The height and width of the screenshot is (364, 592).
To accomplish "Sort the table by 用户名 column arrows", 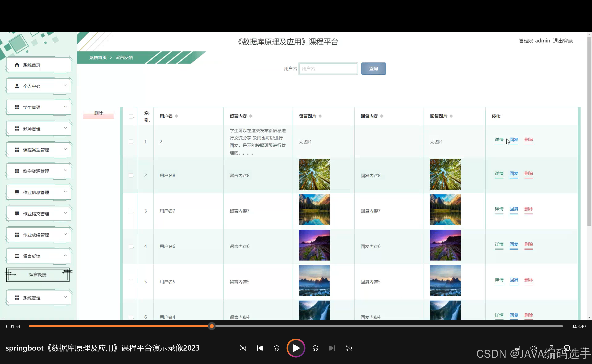I will coord(176,116).
